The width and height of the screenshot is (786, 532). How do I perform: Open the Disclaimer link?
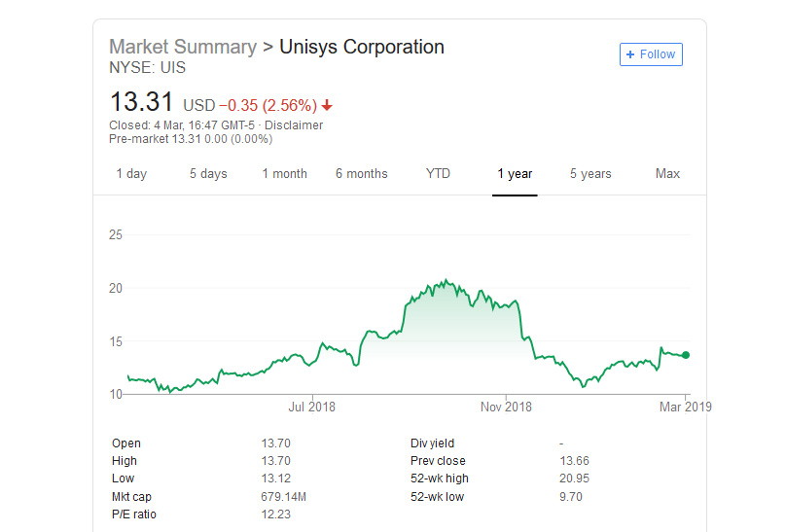tap(294, 125)
